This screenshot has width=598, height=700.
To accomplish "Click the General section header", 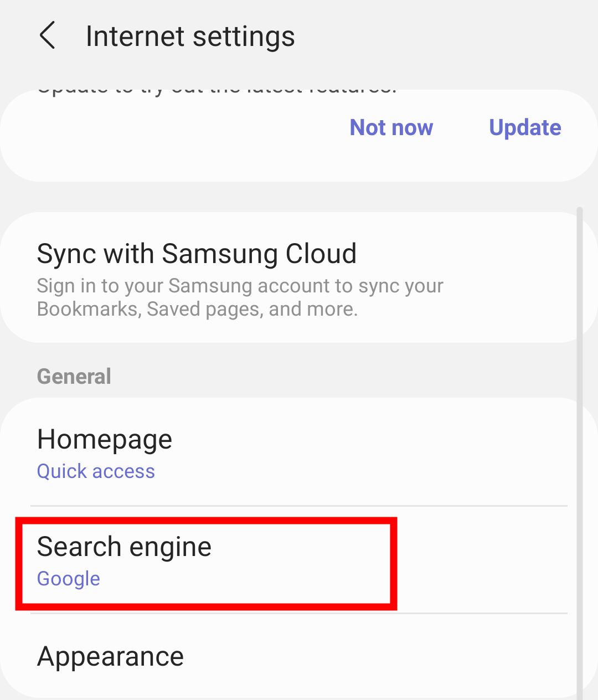I will pyautogui.click(x=74, y=377).
